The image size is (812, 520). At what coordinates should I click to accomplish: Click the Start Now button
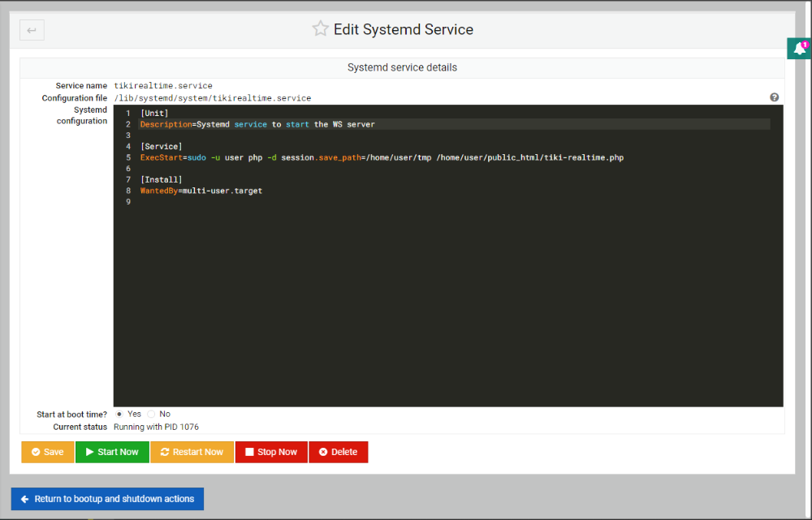click(112, 452)
